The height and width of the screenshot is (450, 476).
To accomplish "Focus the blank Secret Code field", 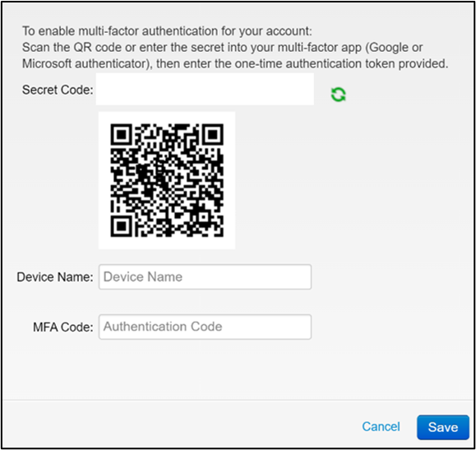I will 205,90.
